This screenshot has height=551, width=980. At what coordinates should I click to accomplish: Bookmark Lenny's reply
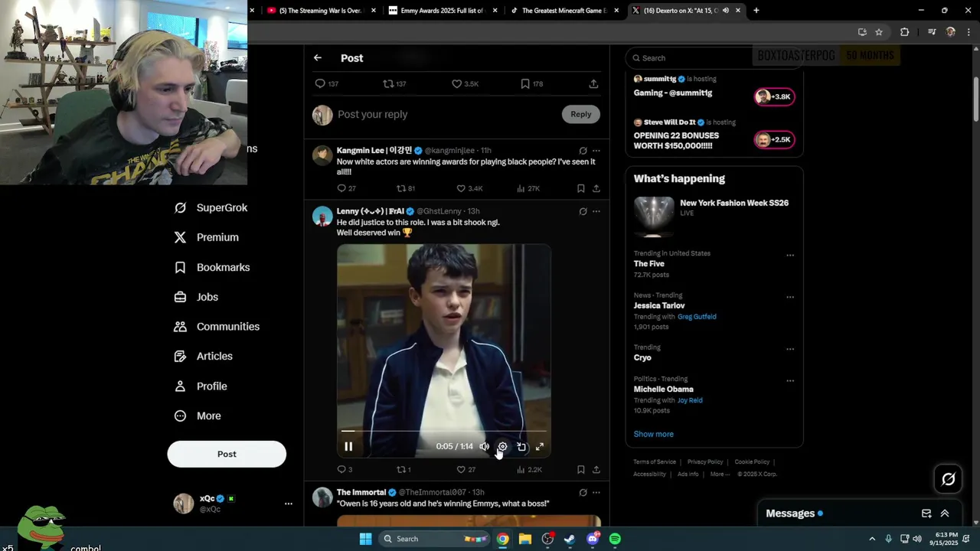pos(580,469)
